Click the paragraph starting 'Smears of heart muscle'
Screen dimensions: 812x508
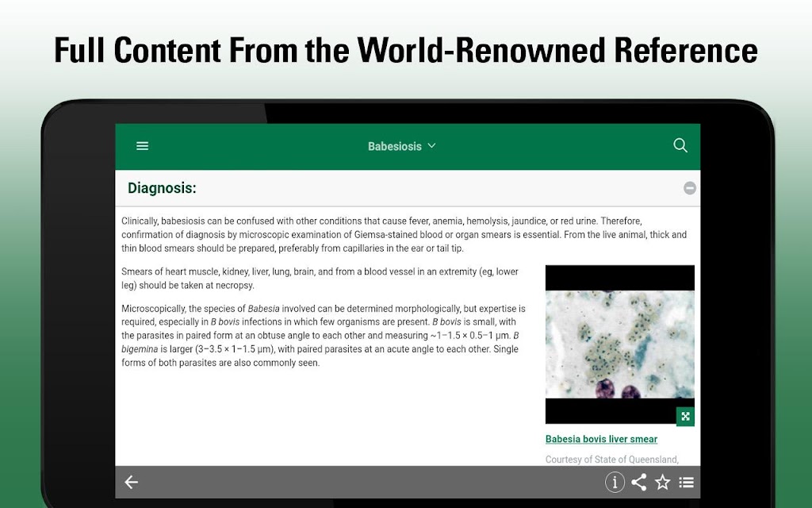[320, 278]
